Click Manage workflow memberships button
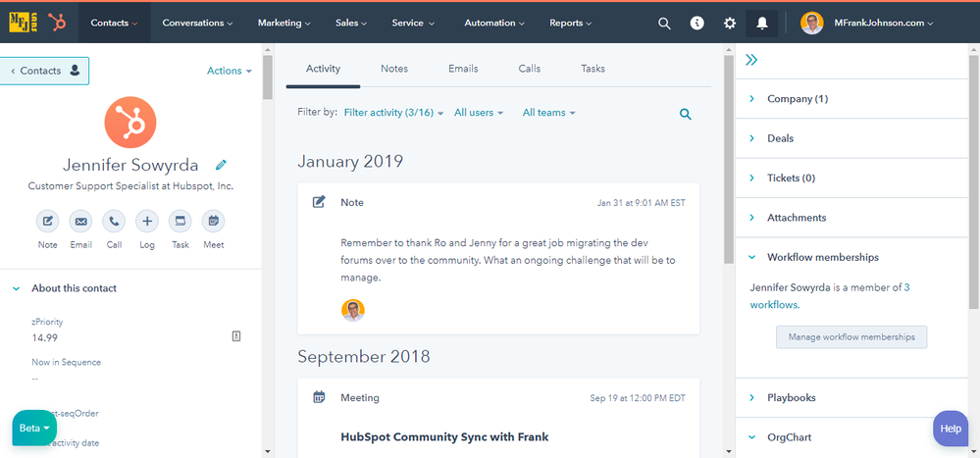Viewport: 980px width, 458px height. point(851,336)
